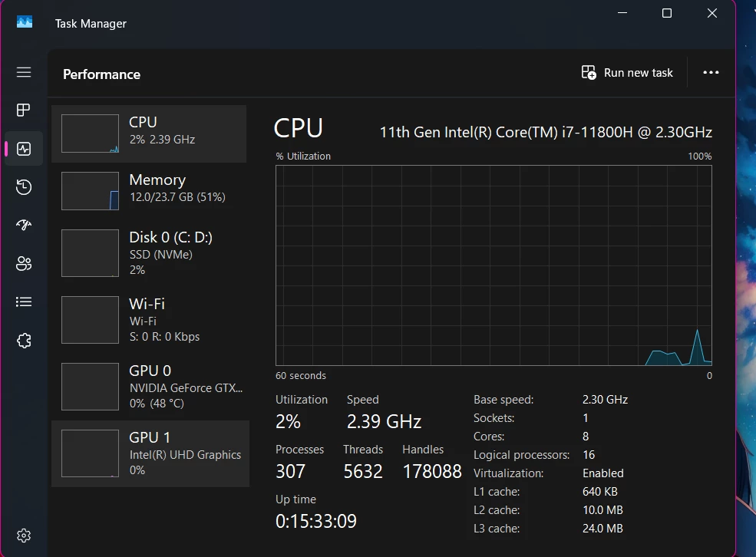The image size is (756, 557).
Task: Click the Logical processors value 16
Action: tap(589, 455)
